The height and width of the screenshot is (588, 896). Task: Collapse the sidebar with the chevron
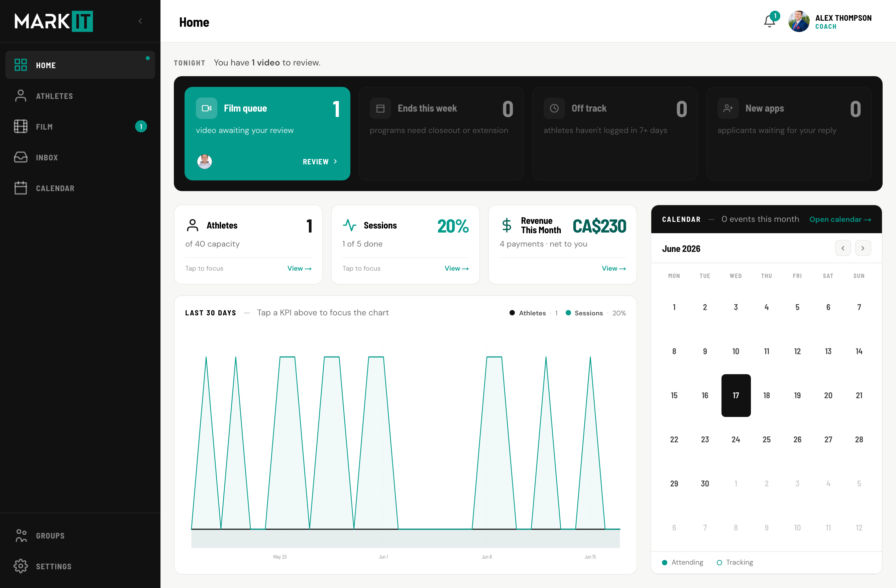pos(140,21)
